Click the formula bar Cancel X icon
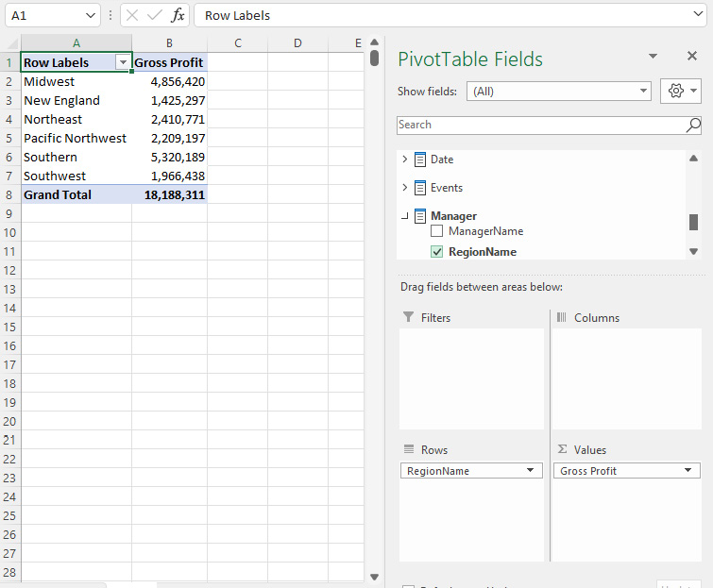The height and width of the screenshot is (588, 713). tap(133, 16)
